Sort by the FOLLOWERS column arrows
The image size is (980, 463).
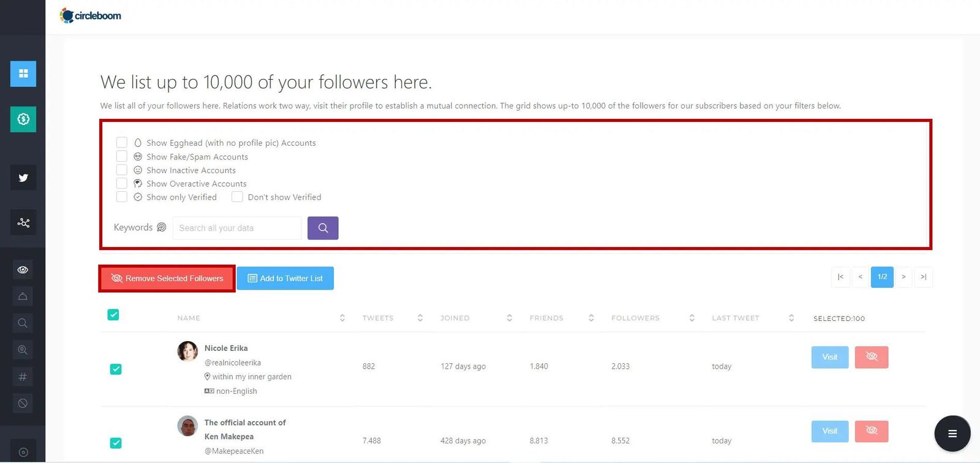tap(692, 318)
